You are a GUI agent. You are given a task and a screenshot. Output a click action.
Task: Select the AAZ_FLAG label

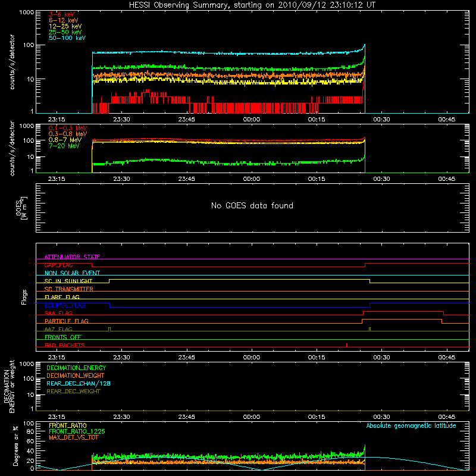point(58,329)
